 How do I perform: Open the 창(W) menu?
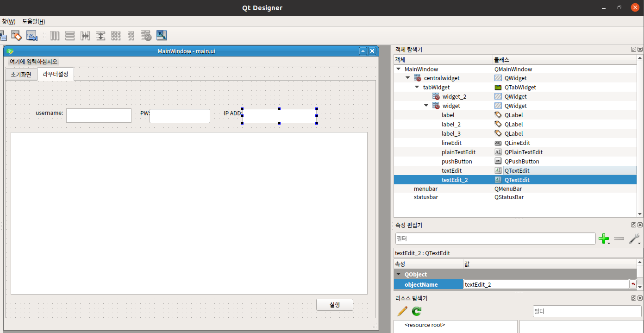point(8,22)
